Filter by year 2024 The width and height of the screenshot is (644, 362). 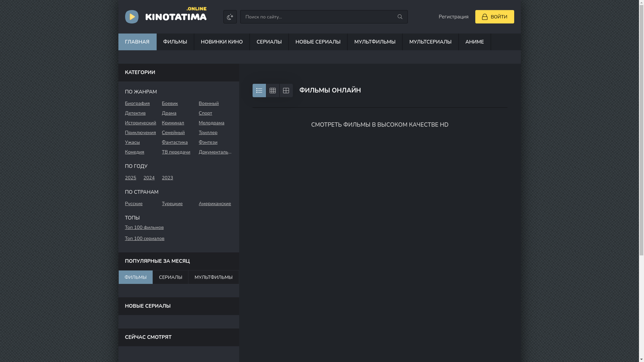click(x=149, y=178)
